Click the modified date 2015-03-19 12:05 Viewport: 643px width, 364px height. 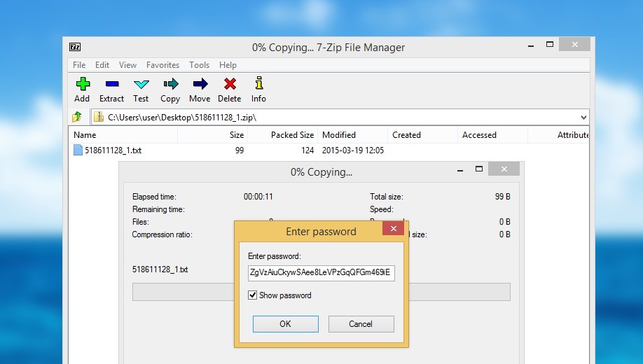pos(353,150)
